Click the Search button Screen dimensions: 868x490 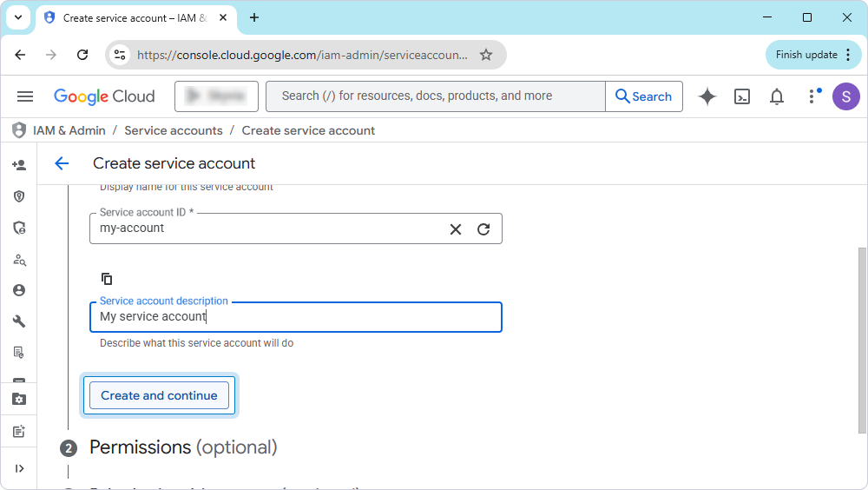tap(644, 96)
